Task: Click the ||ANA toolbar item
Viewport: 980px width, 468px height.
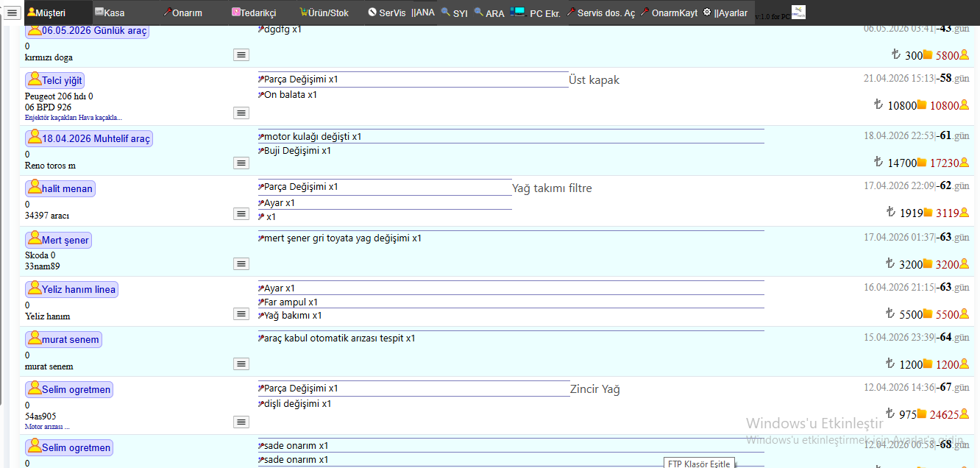Action: (423, 13)
